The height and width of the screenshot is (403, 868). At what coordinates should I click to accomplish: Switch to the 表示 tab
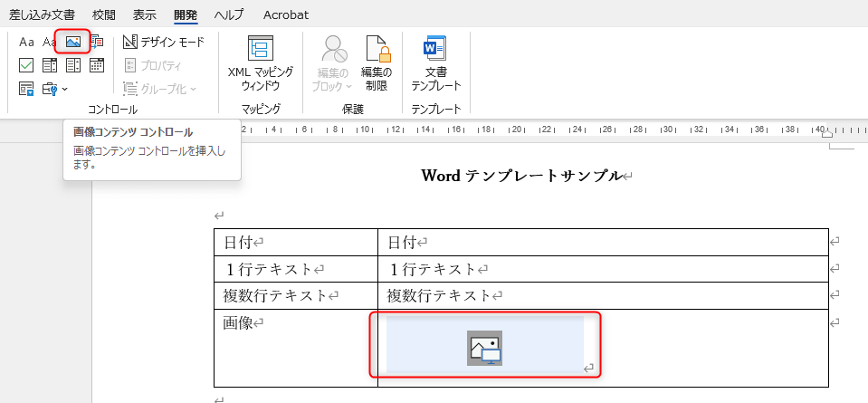[145, 15]
